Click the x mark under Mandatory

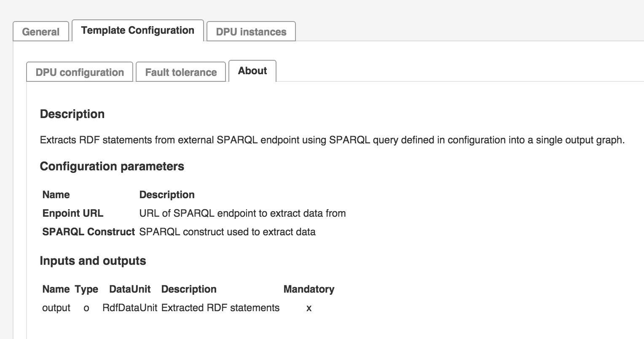pos(309,308)
